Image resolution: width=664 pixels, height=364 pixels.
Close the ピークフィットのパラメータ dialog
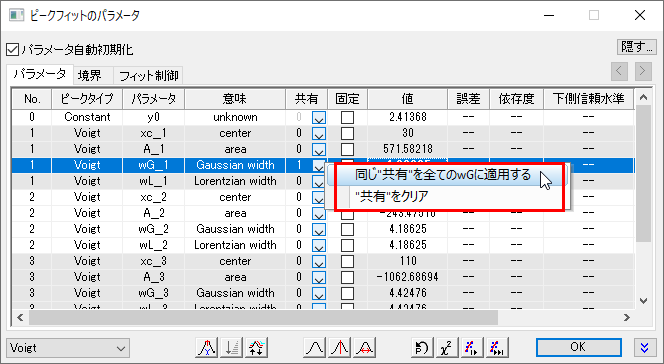click(640, 15)
